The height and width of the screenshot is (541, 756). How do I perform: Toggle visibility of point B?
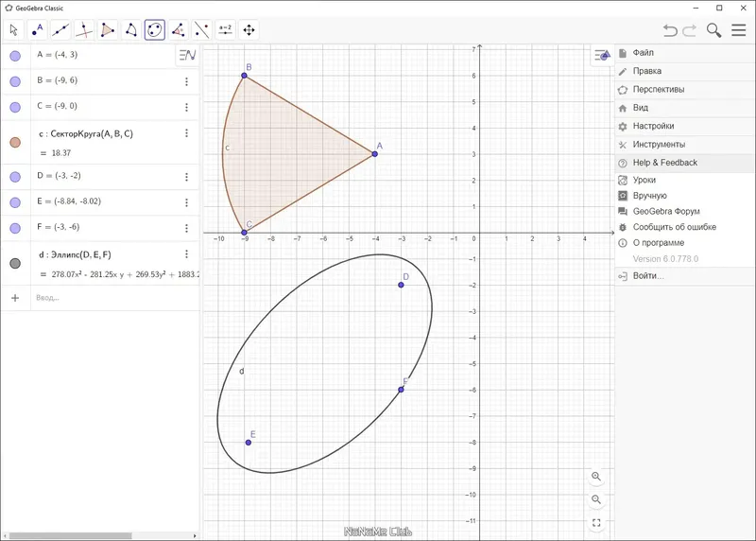(x=15, y=81)
